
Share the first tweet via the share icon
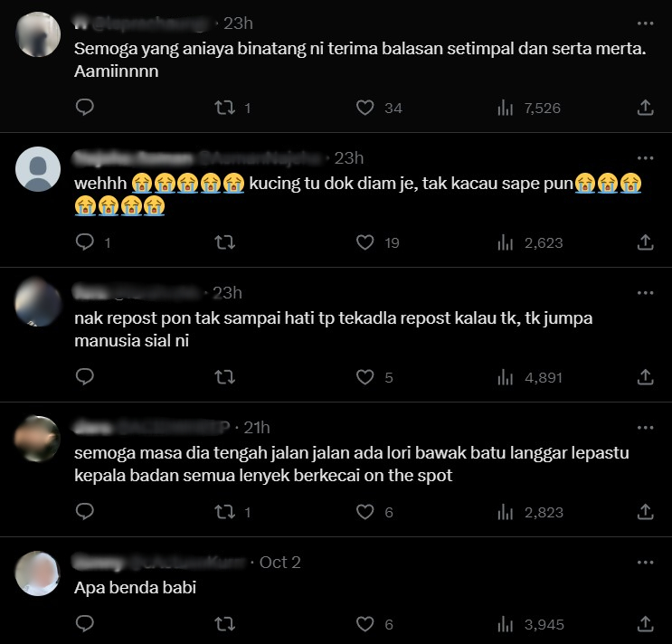(645, 108)
